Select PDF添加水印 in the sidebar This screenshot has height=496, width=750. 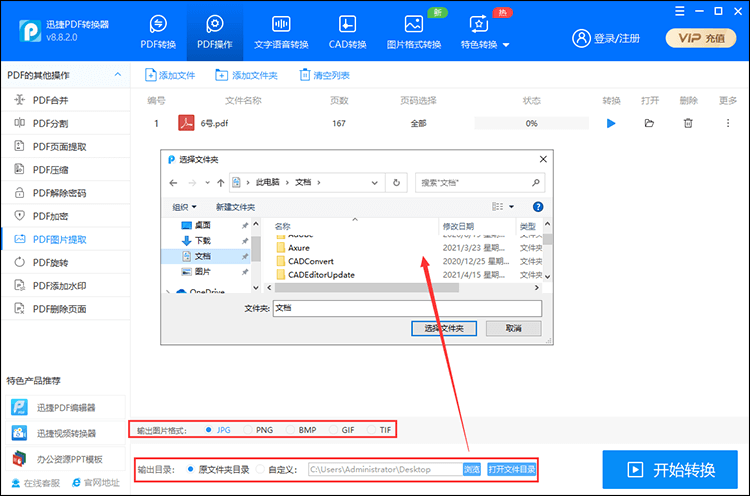pyautogui.click(x=66, y=286)
